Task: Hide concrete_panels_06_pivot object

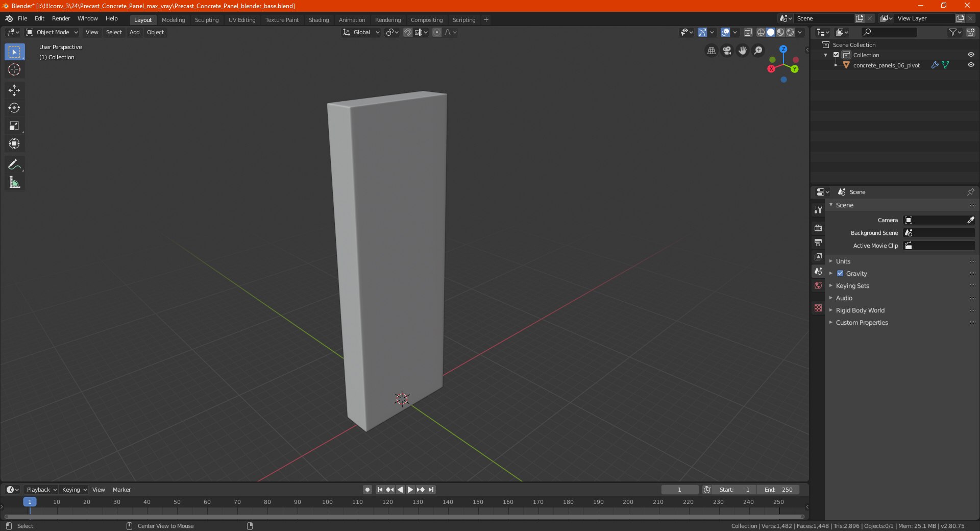Action: coord(971,65)
